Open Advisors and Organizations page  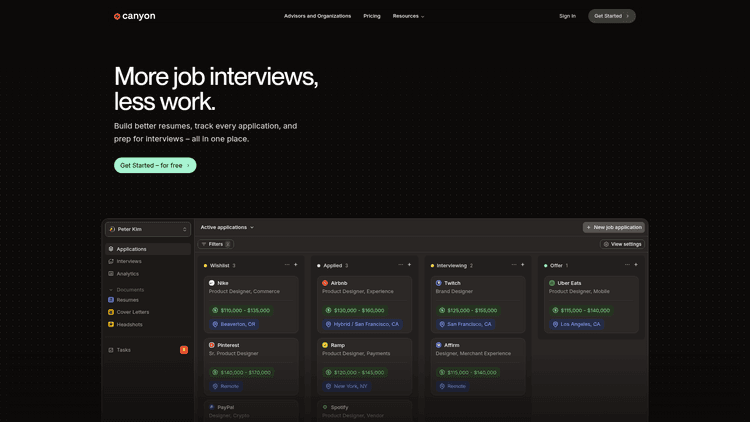click(317, 16)
